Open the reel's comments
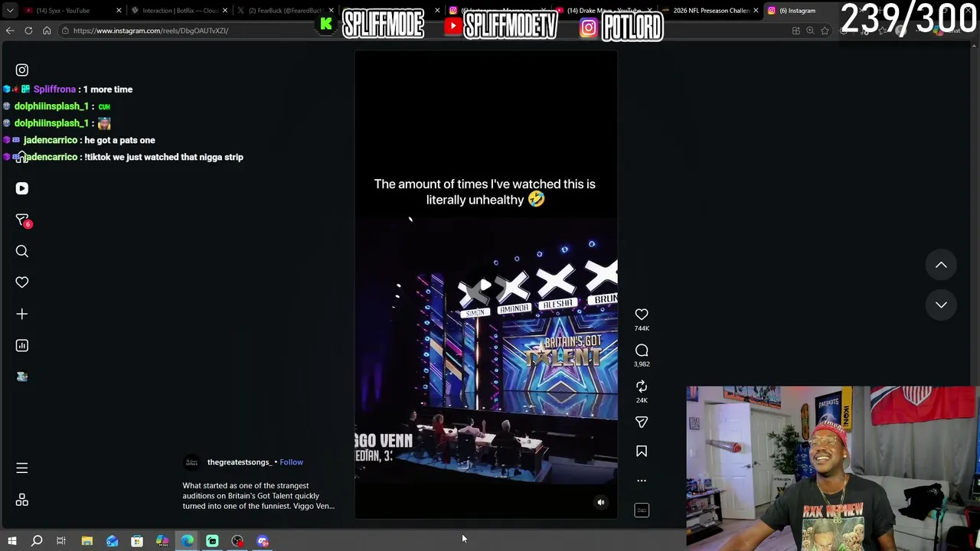Screen dimensions: 980x551 click(x=642, y=350)
